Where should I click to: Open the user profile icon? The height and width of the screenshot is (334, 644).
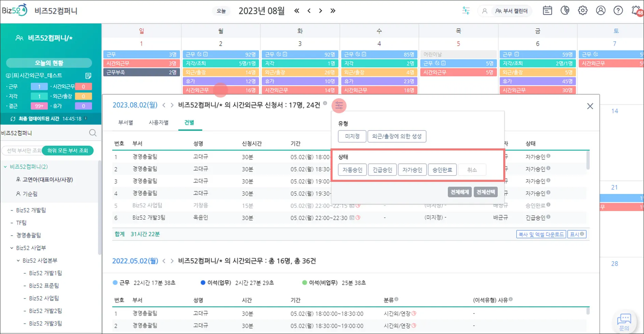(601, 11)
